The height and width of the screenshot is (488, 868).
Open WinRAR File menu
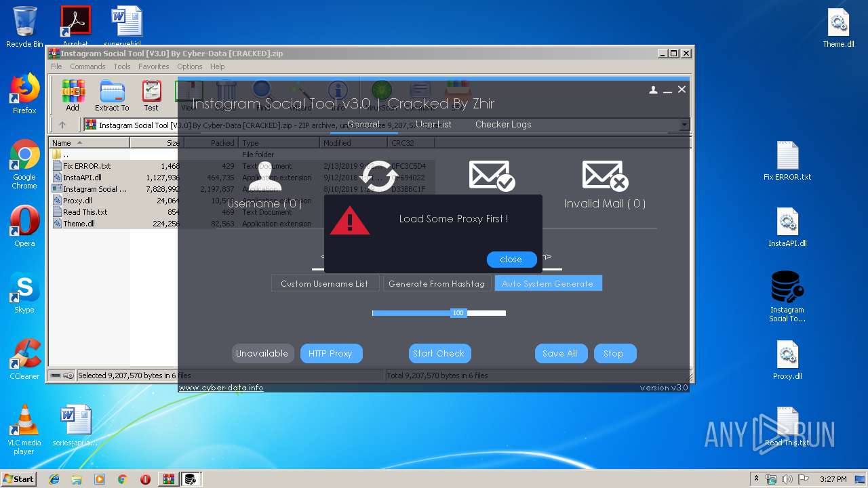click(56, 66)
